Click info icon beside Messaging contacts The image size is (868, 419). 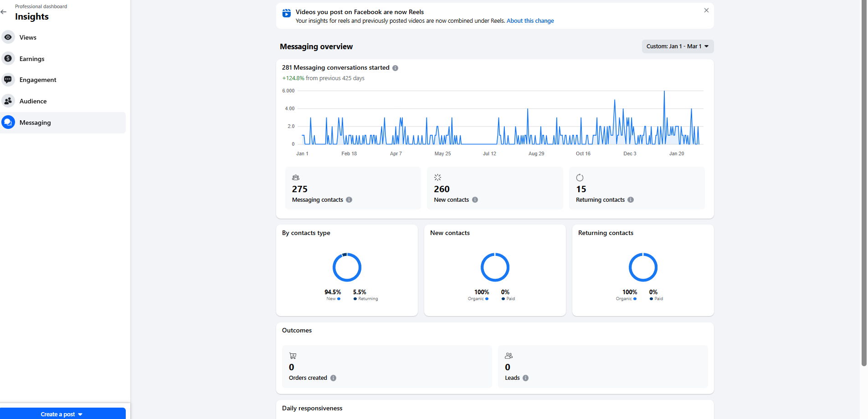click(x=349, y=199)
